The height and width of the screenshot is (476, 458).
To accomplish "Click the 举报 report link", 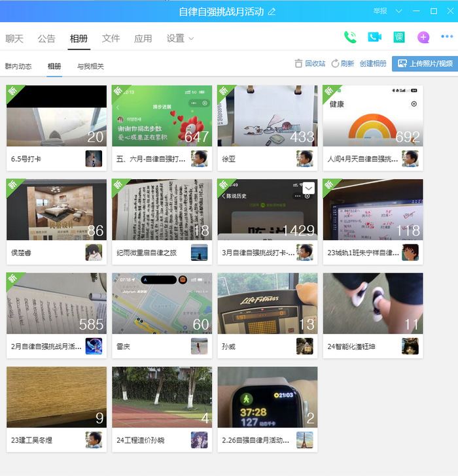I will [380, 11].
